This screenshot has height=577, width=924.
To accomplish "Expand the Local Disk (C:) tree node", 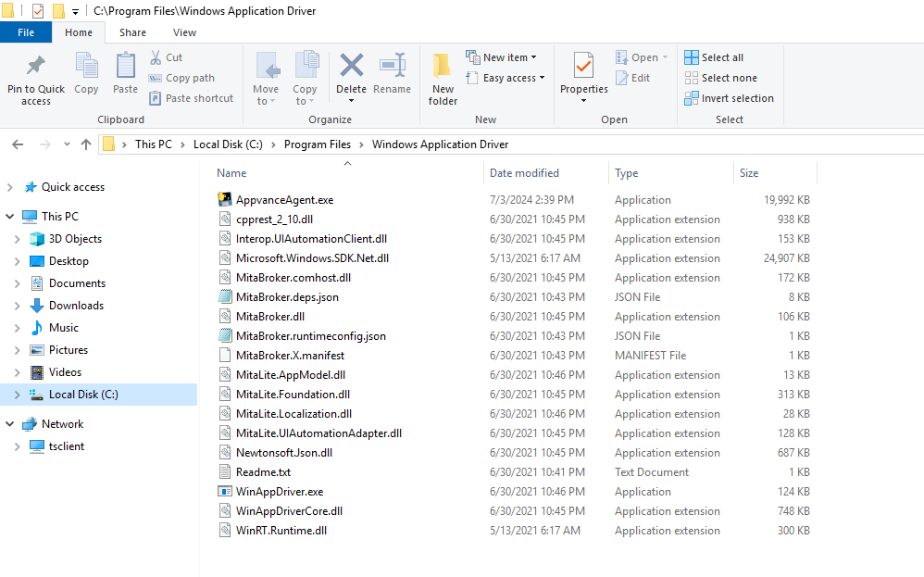I will pos(17,395).
